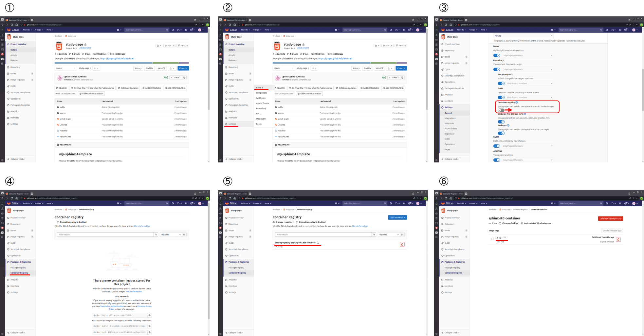The width and height of the screenshot is (644, 336).
Task: Copy the sphinx-rtd-container image path
Action: [x=317, y=243]
